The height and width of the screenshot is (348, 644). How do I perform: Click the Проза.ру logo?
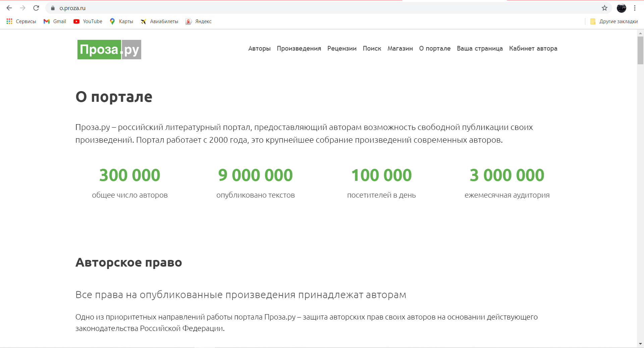(109, 50)
